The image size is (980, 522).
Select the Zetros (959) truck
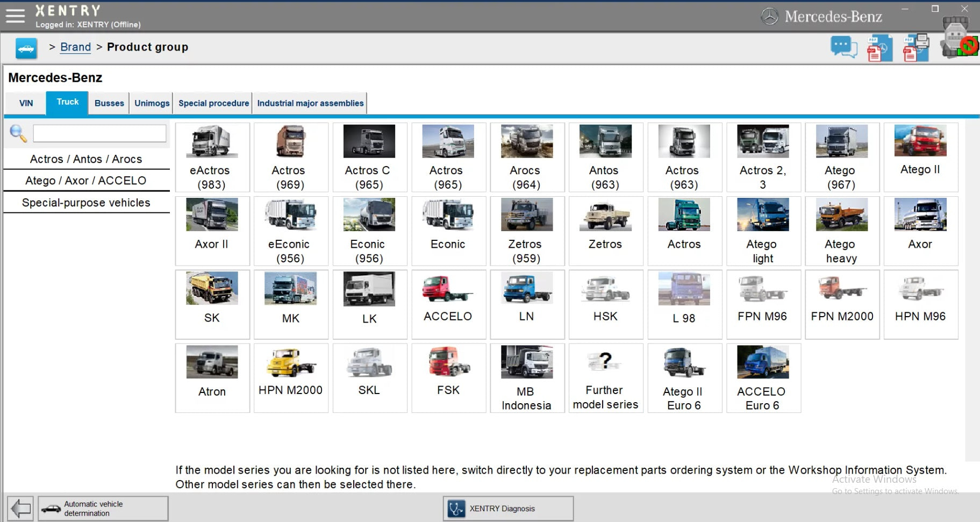pos(527,231)
